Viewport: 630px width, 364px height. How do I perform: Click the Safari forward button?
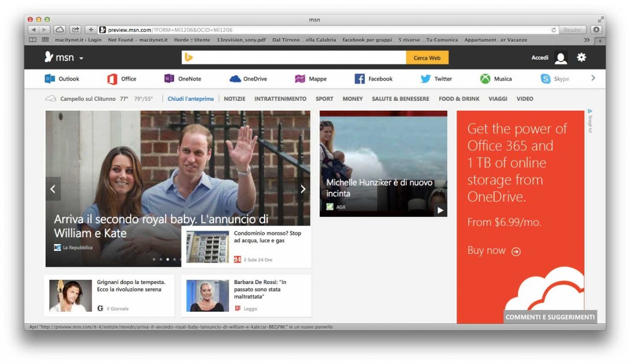(44, 30)
